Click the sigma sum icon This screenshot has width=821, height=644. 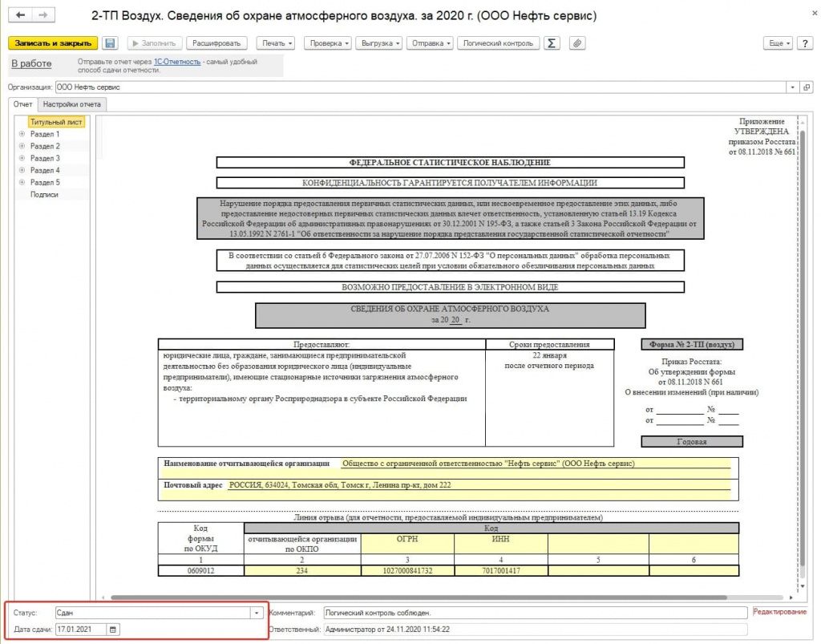552,43
